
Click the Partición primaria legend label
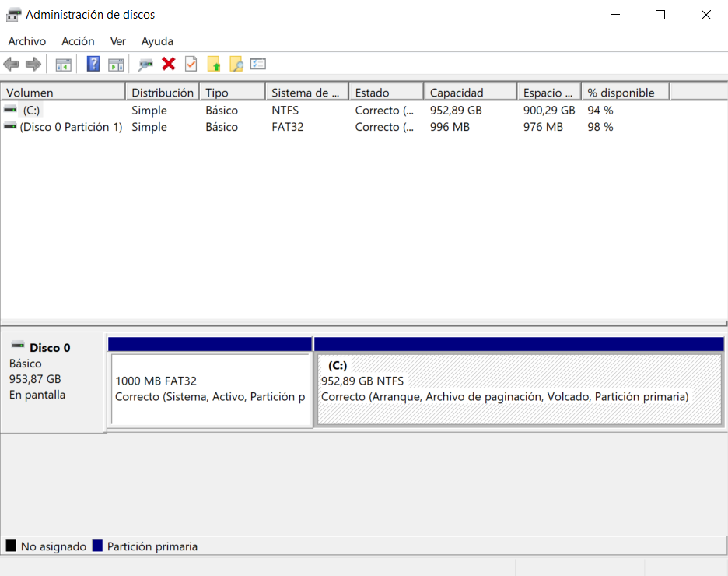[152, 546]
